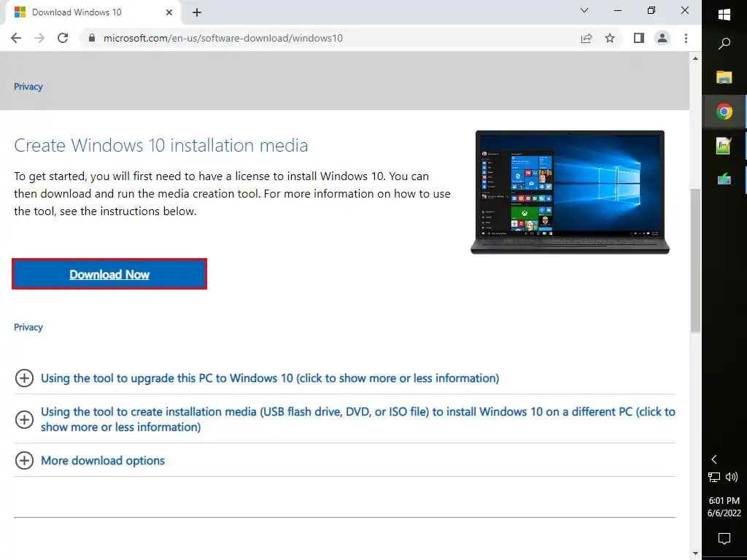Open the Chrome profile menu

(x=662, y=38)
